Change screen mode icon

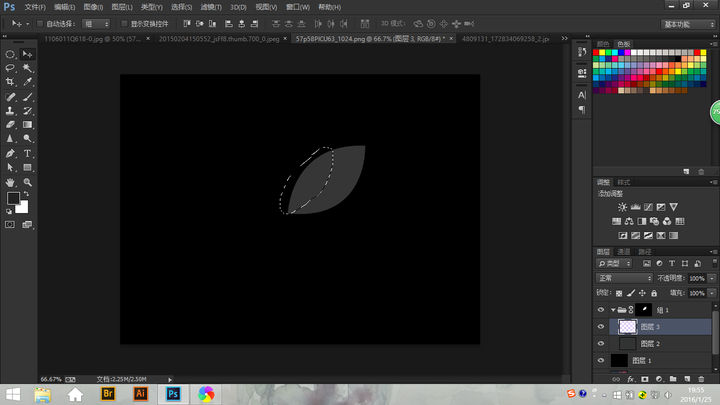28,225
